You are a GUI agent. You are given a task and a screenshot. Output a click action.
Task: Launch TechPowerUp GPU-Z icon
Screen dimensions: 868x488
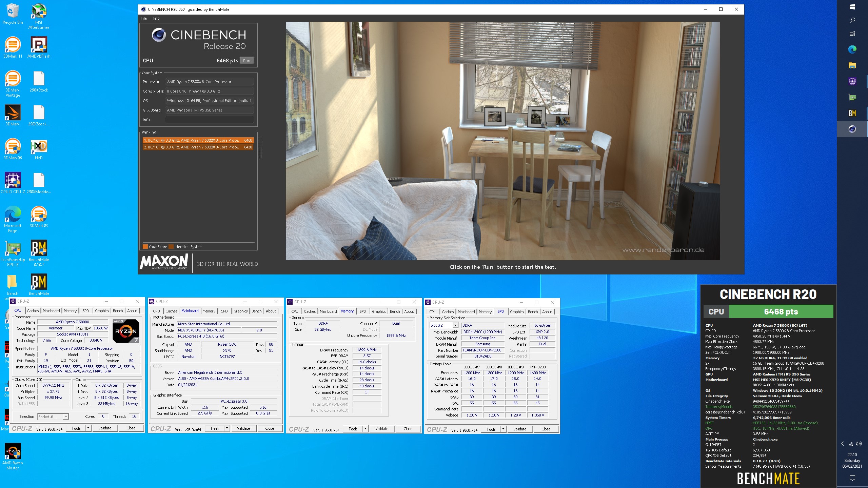(13, 253)
